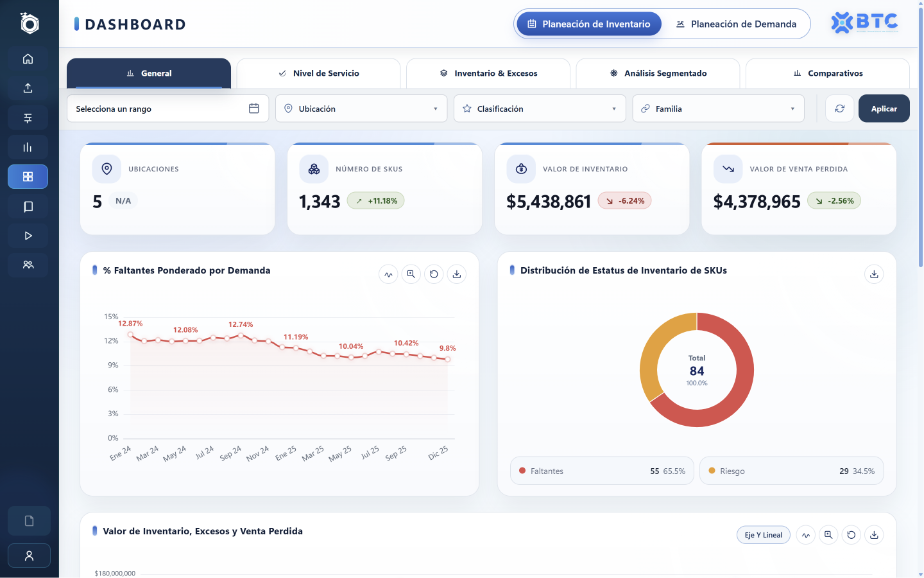Click zoom icon on Valor de Inventario chart

pyautogui.click(x=828, y=535)
